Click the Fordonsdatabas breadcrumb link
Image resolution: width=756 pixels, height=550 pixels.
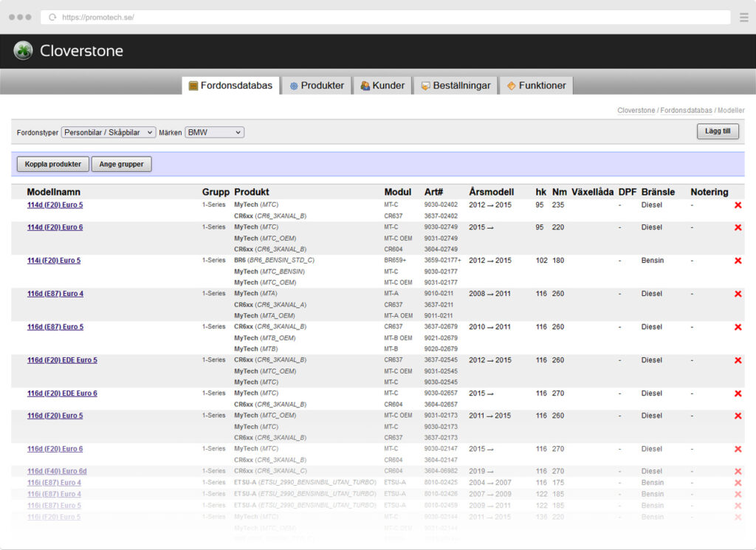[686, 111]
